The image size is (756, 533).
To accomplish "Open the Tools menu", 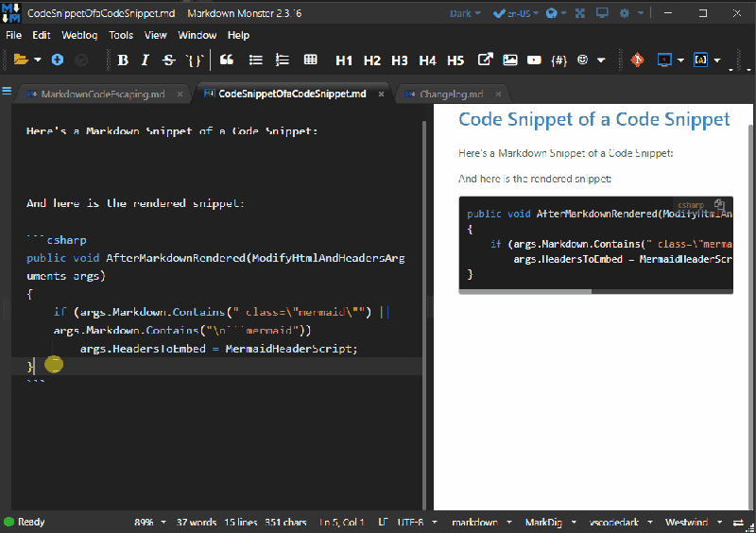I will coord(121,35).
